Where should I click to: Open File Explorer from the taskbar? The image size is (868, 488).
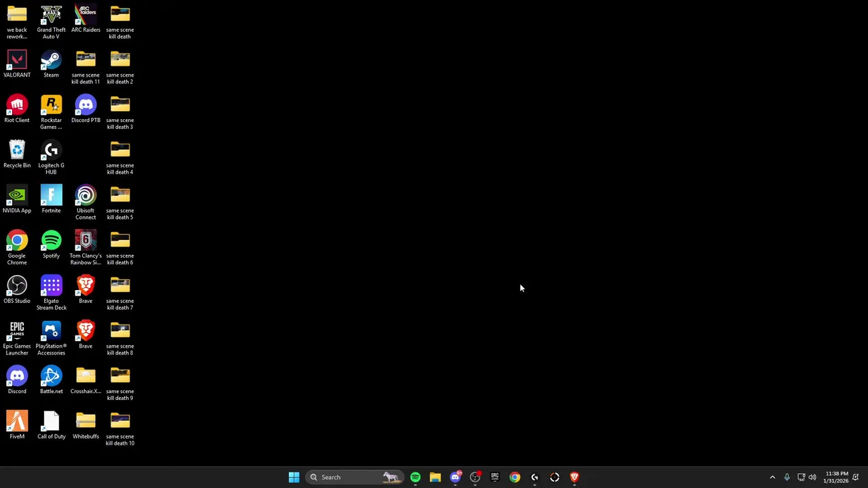pyautogui.click(x=435, y=477)
